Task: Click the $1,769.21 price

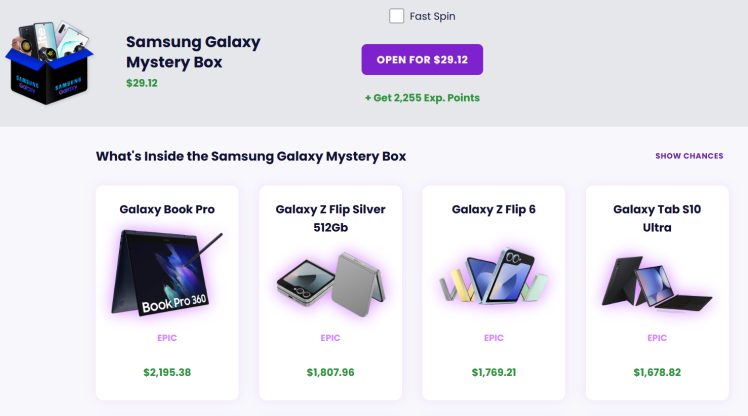Action: [494, 373]
